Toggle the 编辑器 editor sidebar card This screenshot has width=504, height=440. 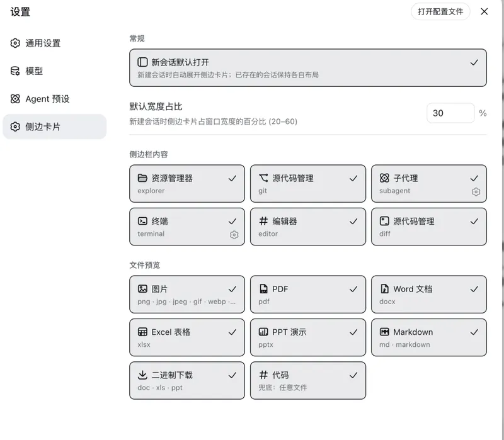pyautogui.click(x=308, y=227)
